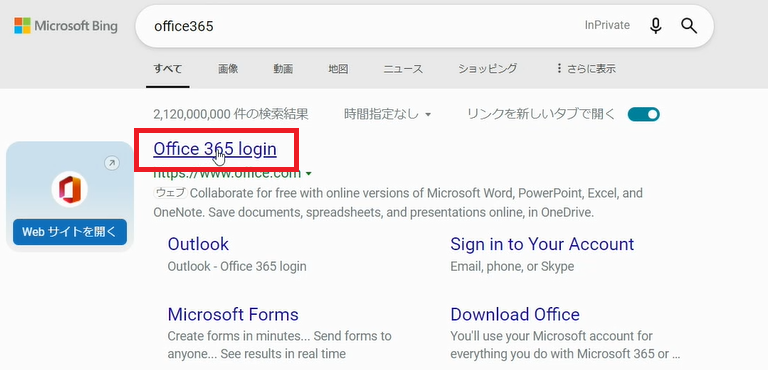The image size is (768, 370).
Task: Open the さらに表示 more options menu
Action: tap(586, 69)
